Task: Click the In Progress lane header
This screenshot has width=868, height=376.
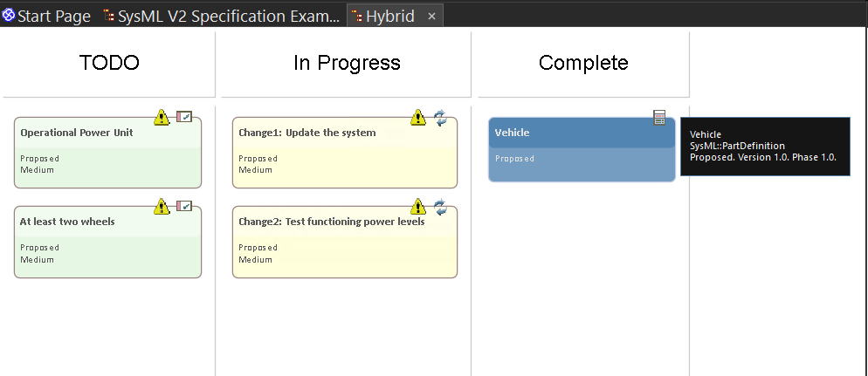Action: coord(347,63)
